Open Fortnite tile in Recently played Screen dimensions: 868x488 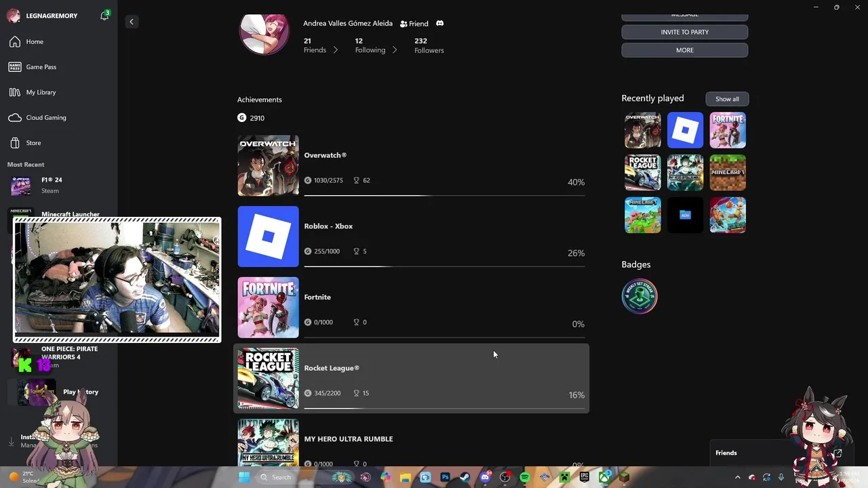728,130
